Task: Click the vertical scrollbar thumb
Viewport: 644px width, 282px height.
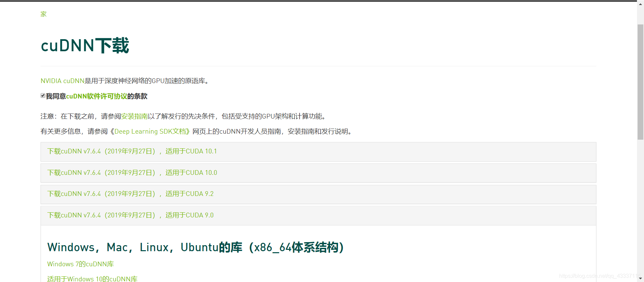Action: pyautogui.click(x=640, y=82)
